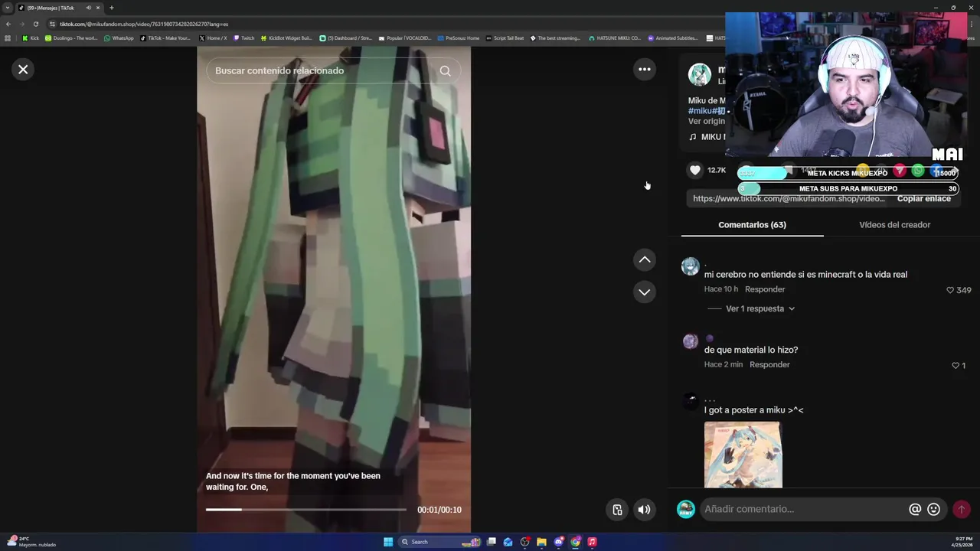The height and width of the screenshot is (551, 980).
Task: Open the bookmarks apps grid icon
Action: point(8,37)
